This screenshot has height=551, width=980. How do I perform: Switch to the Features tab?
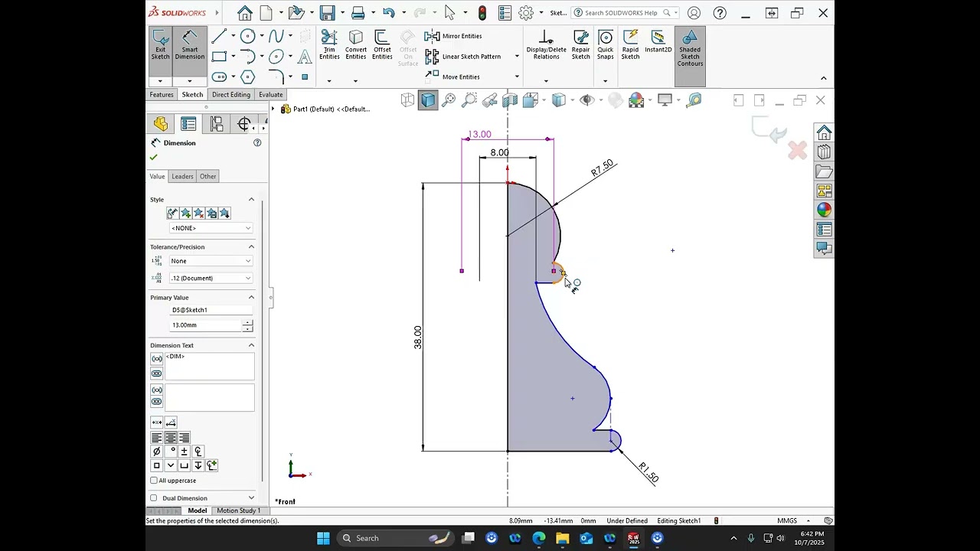pyautogui.click(x=162, y=95)
